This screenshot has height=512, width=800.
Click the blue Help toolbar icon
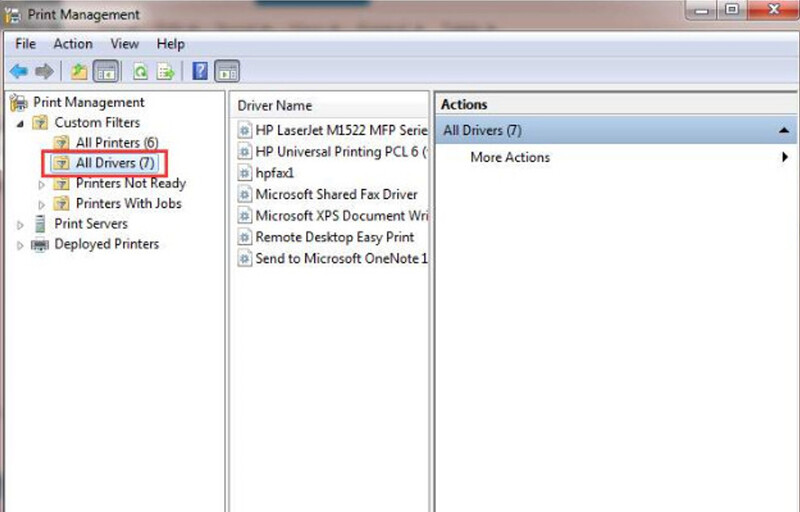[200, 71]
